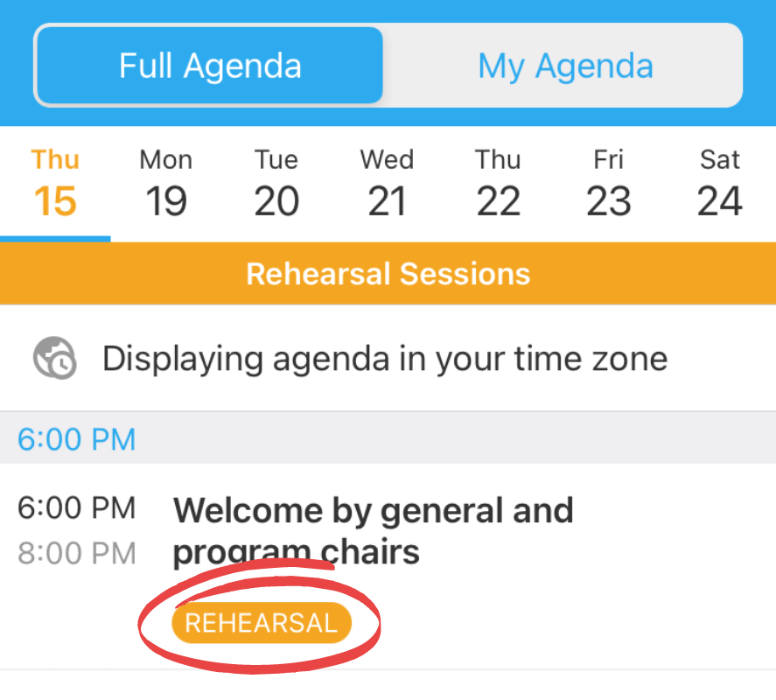Jump to Sat 24 agenda day

719,184
